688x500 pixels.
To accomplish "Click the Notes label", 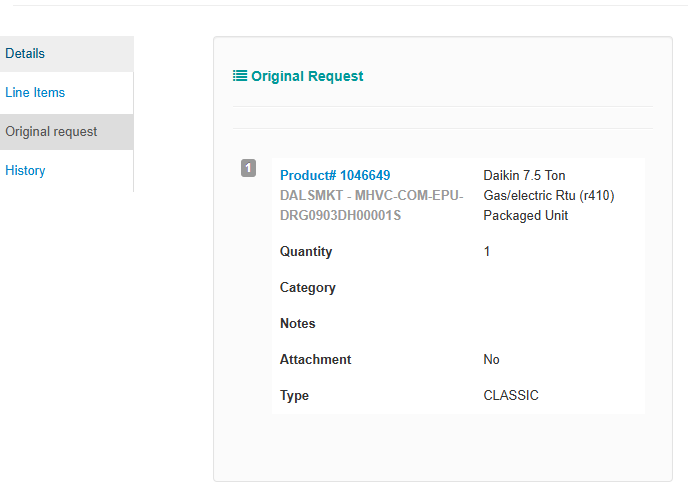I will 298,324.
